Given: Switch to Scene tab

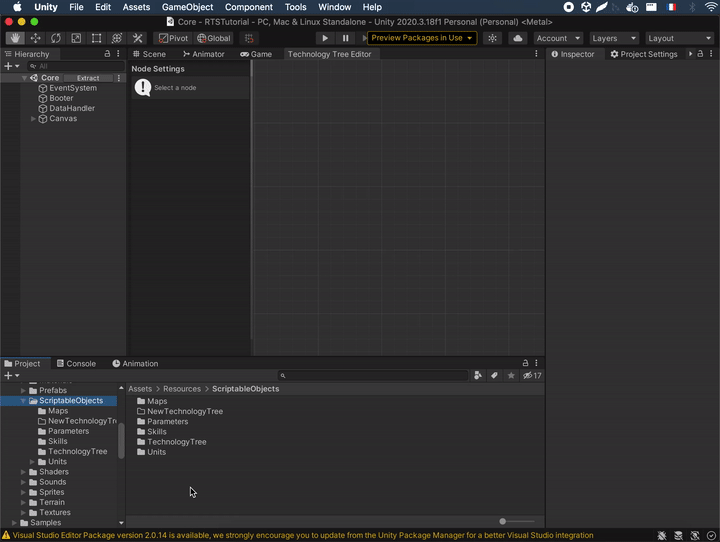Looking at the screenshot, I should coord(149,54).
